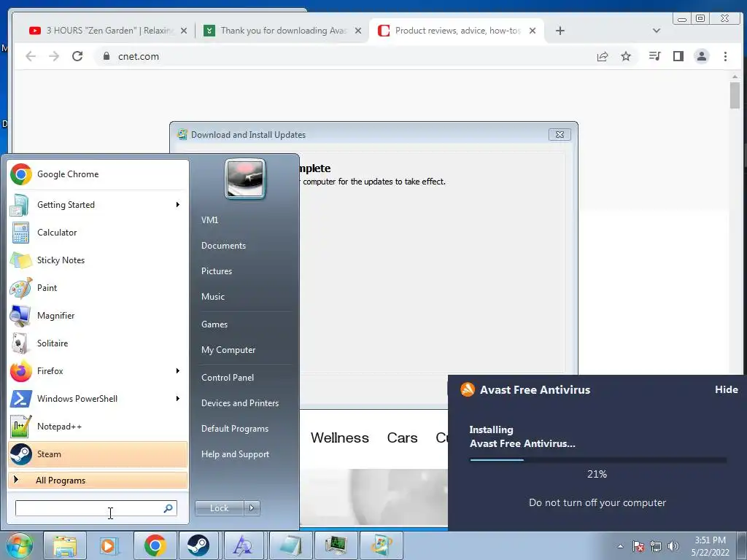
Task: Open My Computer from Start menu
Action: click(228, 350)
